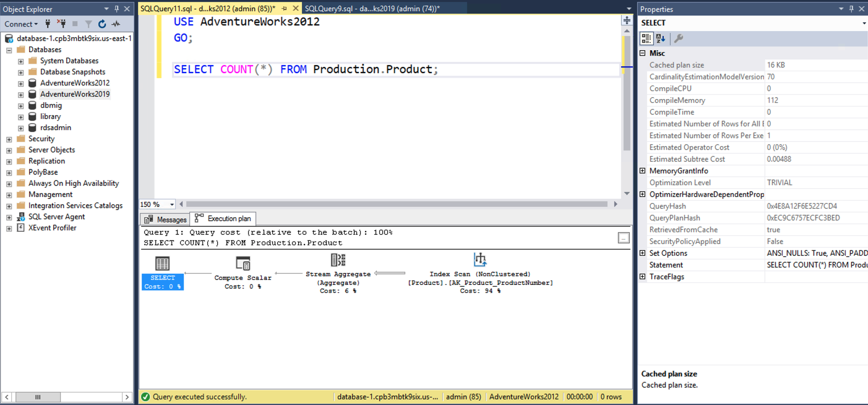Expand the AdventureWorks2019 database node
Image resolution: width=868 pixels, height=405 pixels.
coord(21,94)
